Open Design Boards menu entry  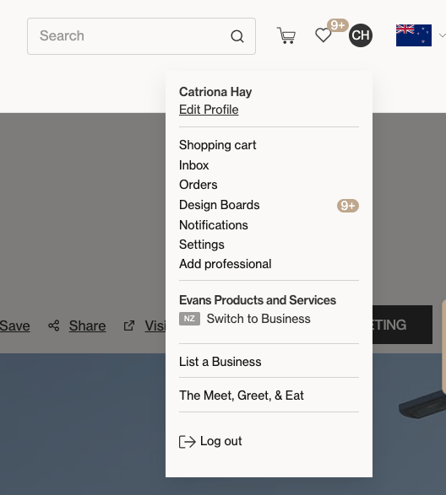point(219,205)
